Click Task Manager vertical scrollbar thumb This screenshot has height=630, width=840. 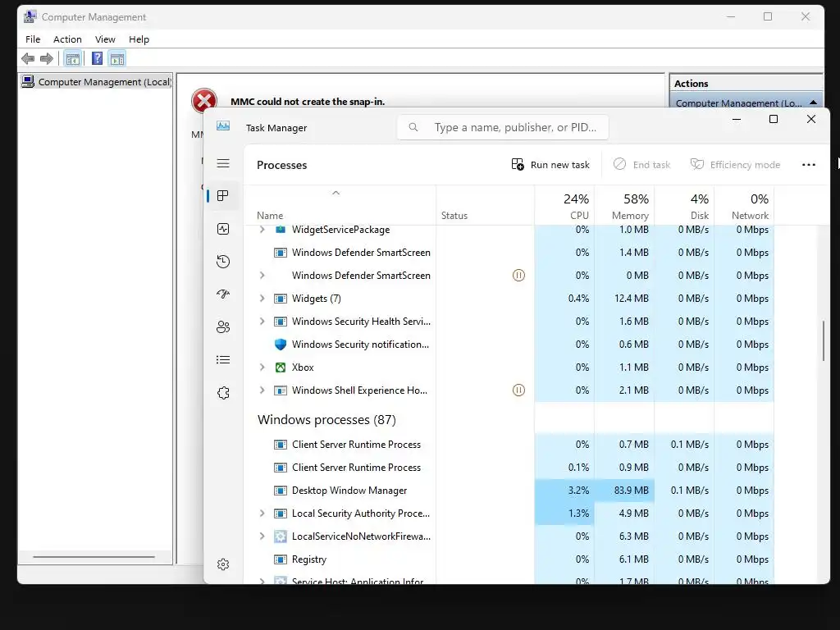pos(824,340)
